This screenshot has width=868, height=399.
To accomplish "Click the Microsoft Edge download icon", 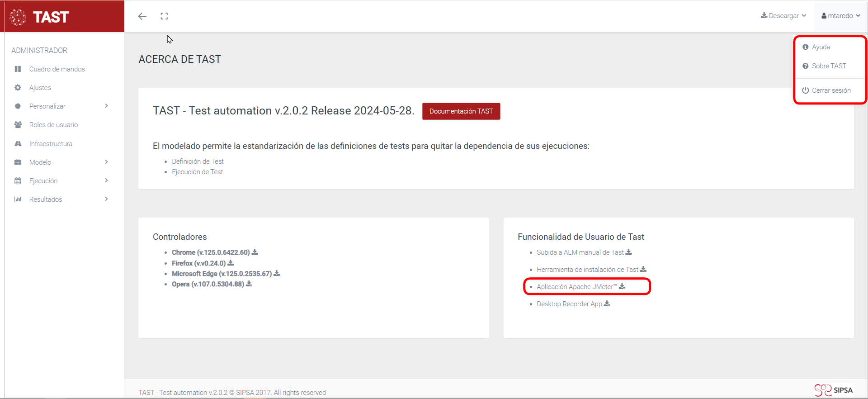I will point(277,273).
